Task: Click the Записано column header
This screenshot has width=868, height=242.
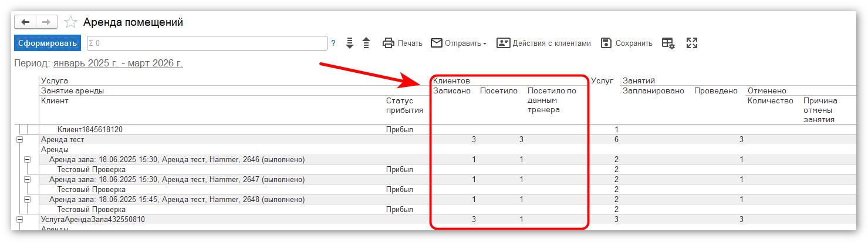Action: click(x=452, y=90)
